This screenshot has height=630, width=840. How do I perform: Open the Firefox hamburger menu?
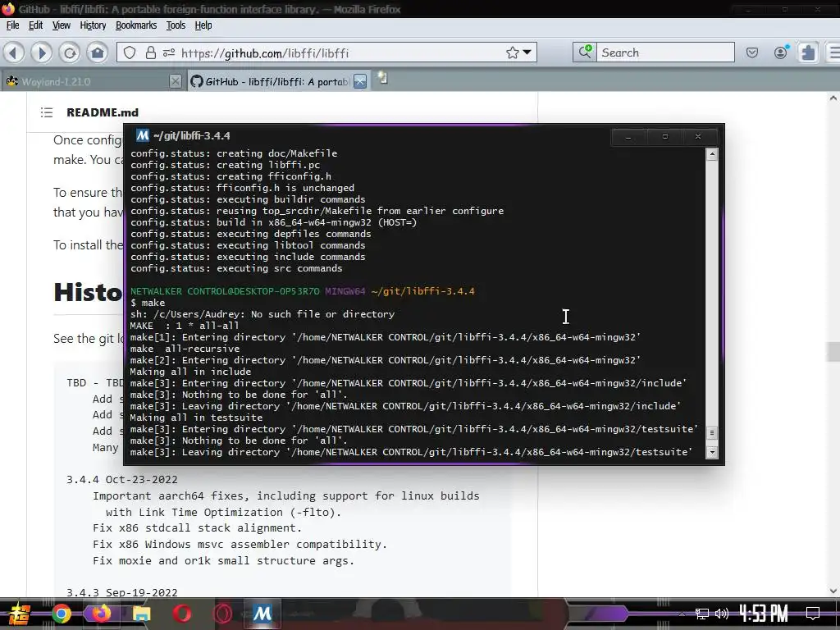click(833, 52)
